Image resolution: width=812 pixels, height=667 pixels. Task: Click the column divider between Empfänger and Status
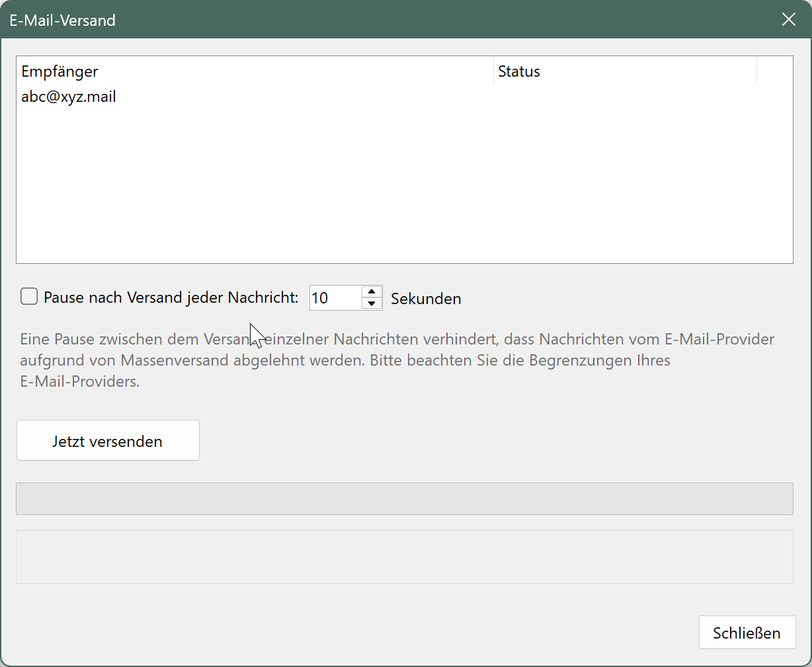point(492,71)
